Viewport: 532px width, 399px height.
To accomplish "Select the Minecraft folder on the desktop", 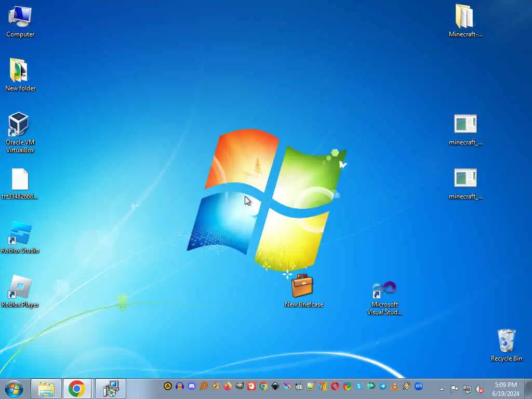I will 465,21.
